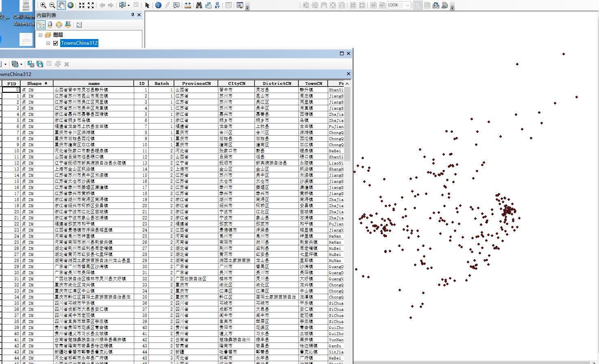Close the table of contents panel

[139, 15]
